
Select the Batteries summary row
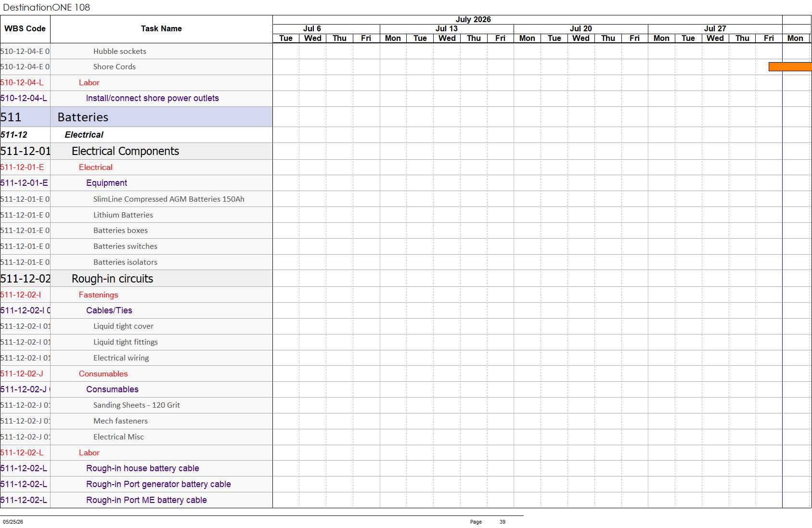[x=136, y=117]
